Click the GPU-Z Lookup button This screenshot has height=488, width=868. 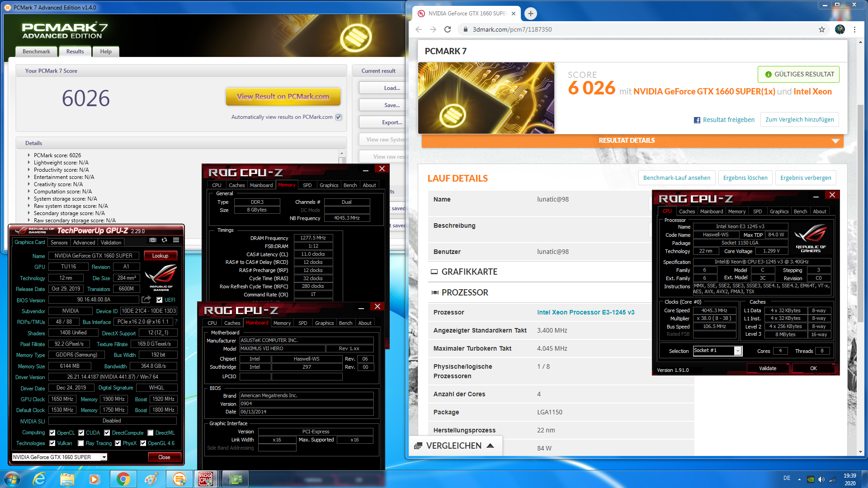(x=160, y=255)
